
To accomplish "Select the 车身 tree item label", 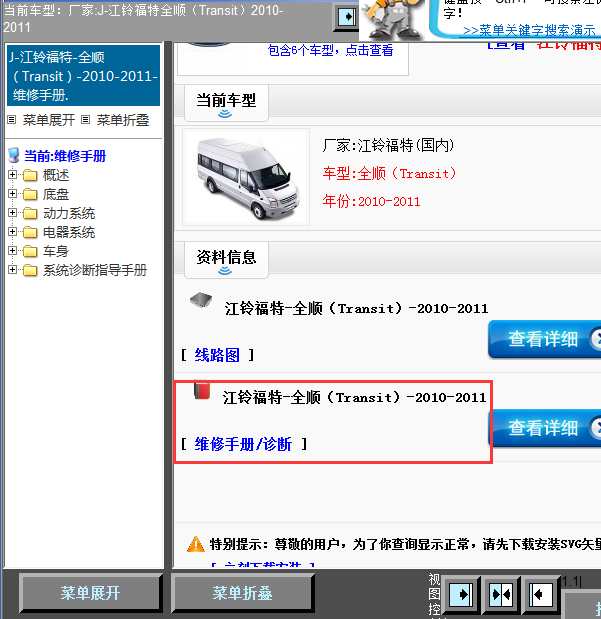I will coord(56,251).
